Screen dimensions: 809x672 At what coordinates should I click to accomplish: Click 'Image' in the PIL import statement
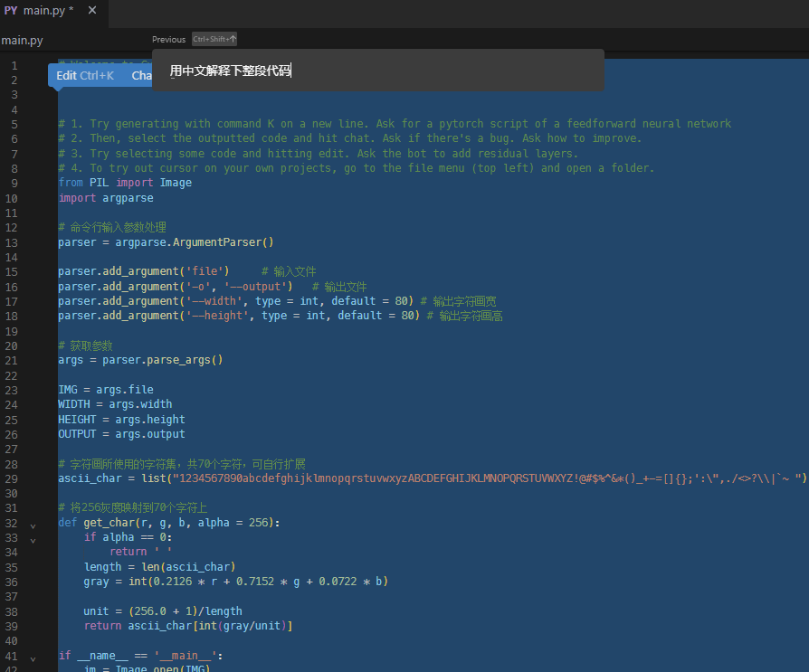click(x=176, y=183)
